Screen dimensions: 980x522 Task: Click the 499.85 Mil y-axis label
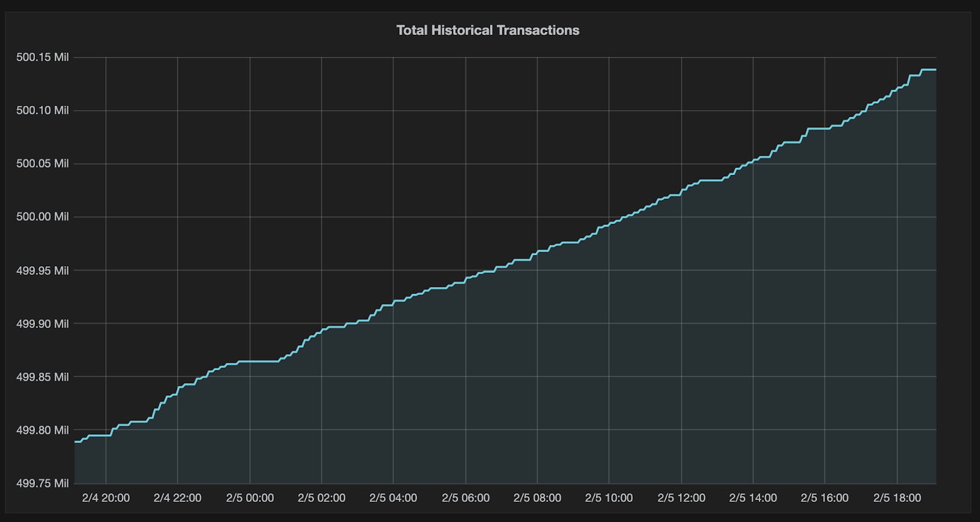[42, 376]
